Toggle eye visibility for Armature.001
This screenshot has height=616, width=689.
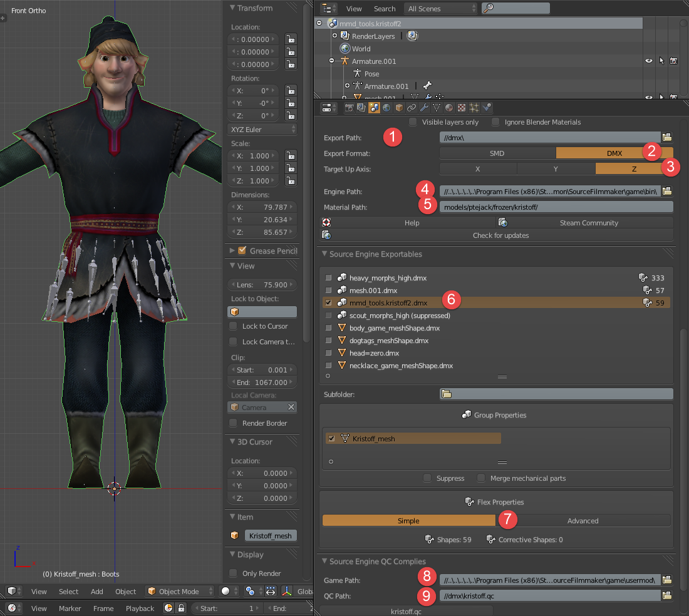(x=649, y=61)
